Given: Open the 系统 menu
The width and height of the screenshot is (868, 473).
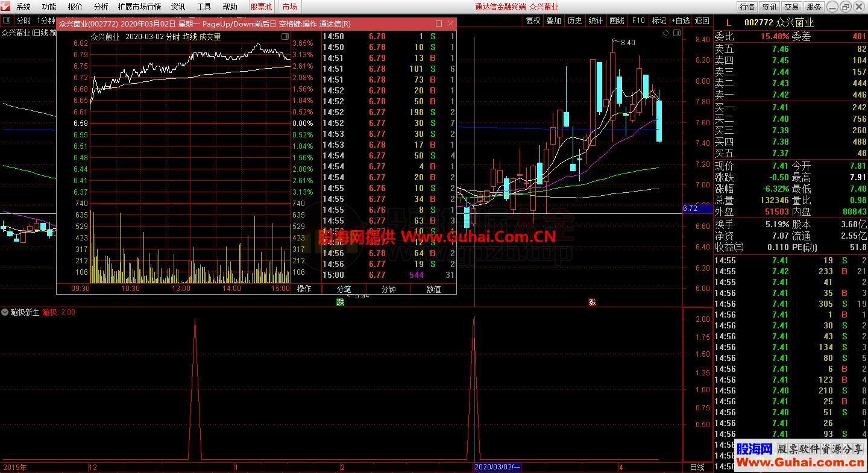Looking at the screenshot, I should [x=23, y=7].
